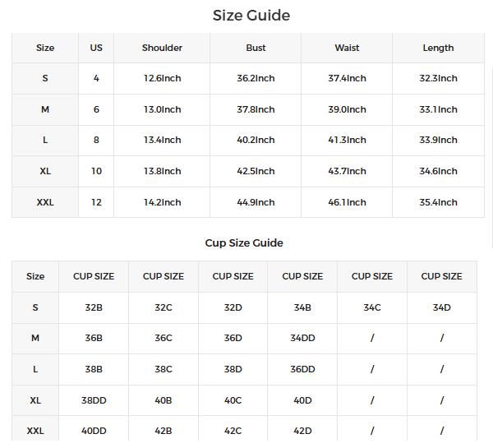The image size is (493, 448).
Task: Select the 39.0Inch waist cell
Action: (347, 109)
